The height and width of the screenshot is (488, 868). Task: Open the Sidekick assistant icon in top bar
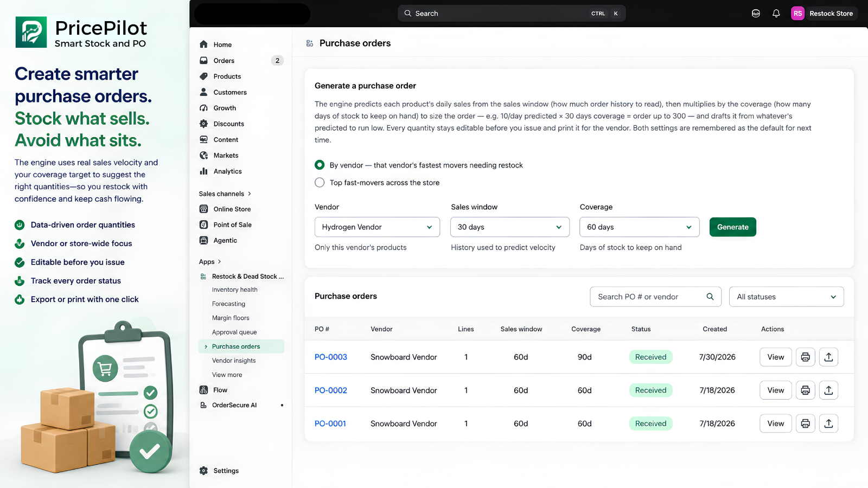[x=756, y=14]
